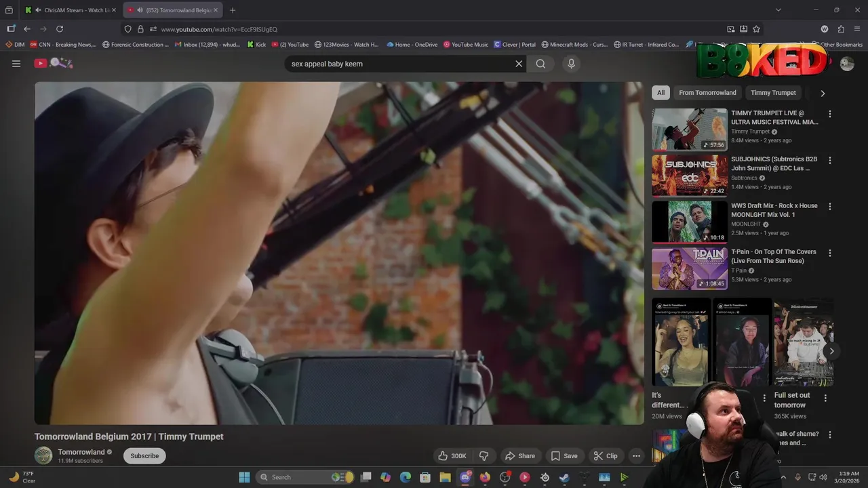
Task: Like the video with thumbs up
Action: point(452,456)
